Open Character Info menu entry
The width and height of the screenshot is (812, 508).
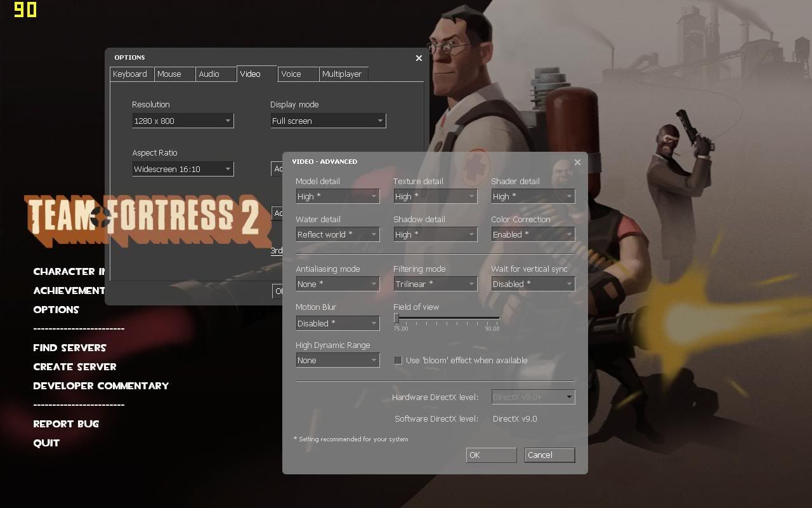[69, 271]
